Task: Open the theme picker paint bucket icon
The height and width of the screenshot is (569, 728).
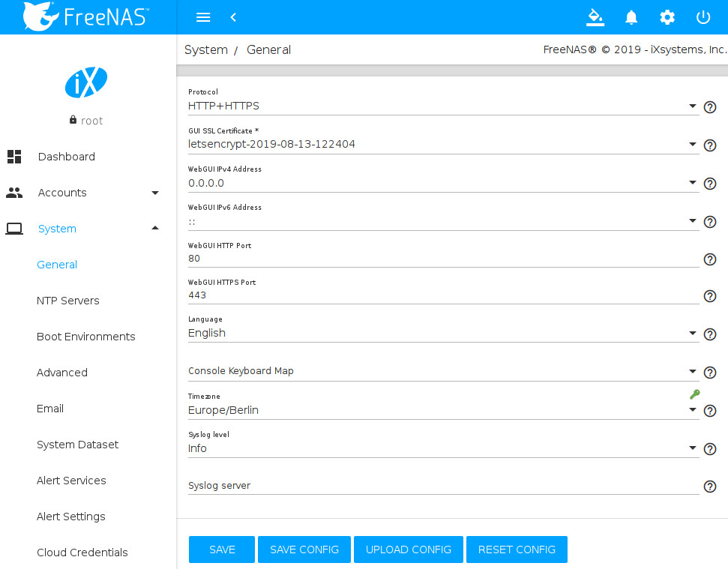Action: coord(595,17)
